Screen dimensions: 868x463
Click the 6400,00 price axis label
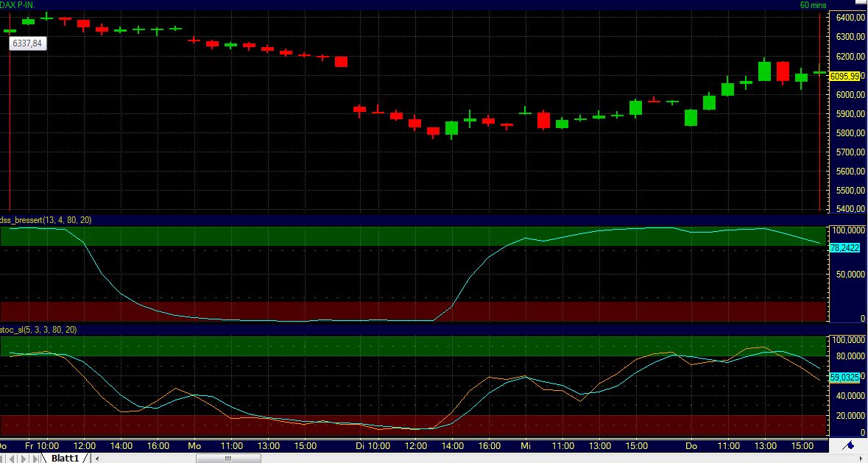click(850, 18)
